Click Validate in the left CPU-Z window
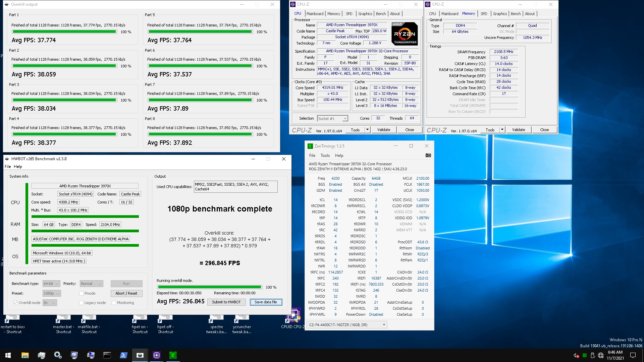Image resolution: width=644 pixels, height=362 pixels. [x=383, y=130]
